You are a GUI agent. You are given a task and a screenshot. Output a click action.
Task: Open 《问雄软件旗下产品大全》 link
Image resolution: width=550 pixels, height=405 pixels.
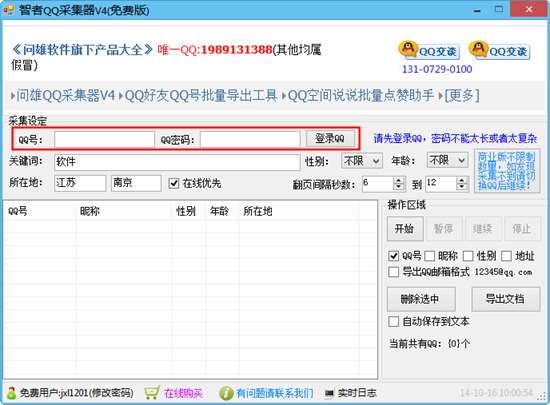[x=82, y=50]
